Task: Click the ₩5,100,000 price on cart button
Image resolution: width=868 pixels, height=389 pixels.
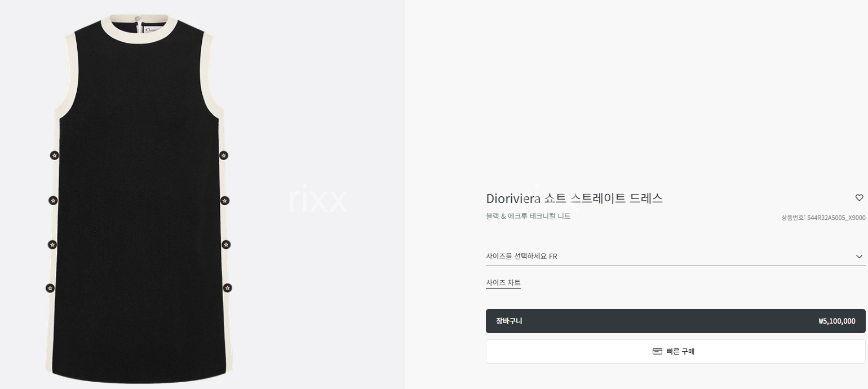Action: click(x=837, y=321)
